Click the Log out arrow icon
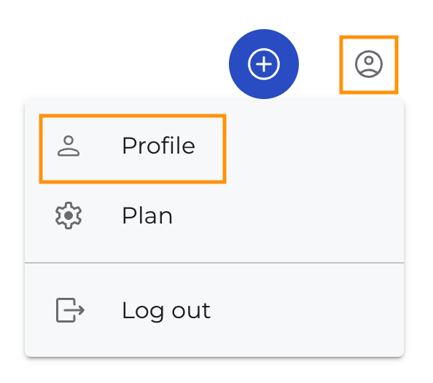The image size is (433, 383). point(70,310)
